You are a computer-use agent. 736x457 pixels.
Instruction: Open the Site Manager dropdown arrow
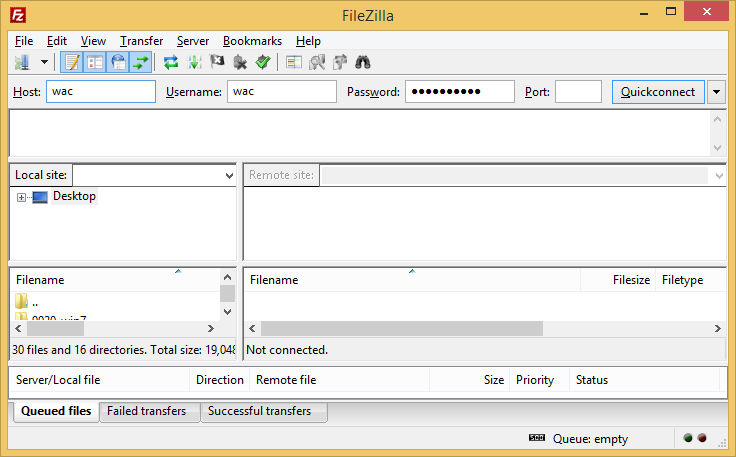[x=44, y=62]
